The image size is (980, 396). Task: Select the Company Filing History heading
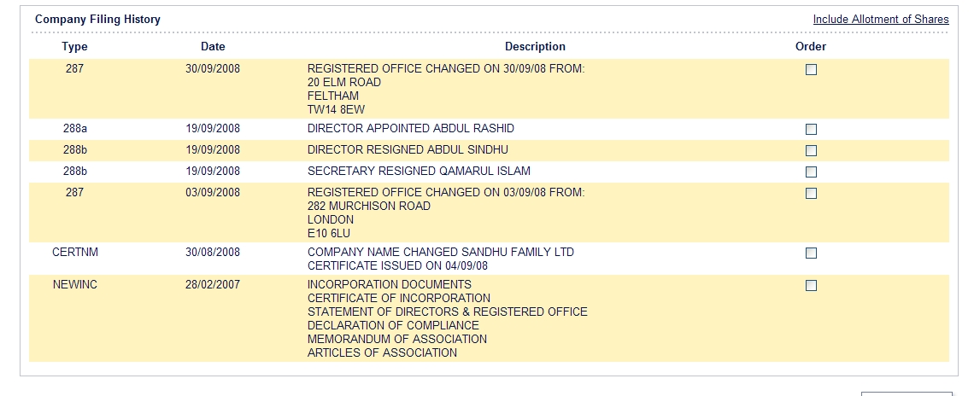97,20
